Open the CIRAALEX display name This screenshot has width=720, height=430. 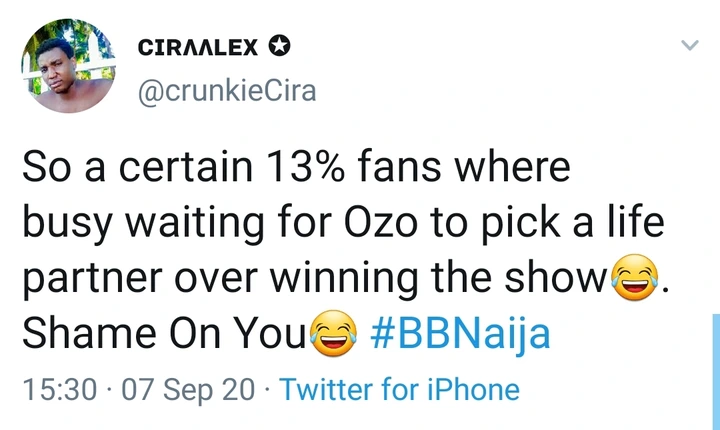(197, 47)
